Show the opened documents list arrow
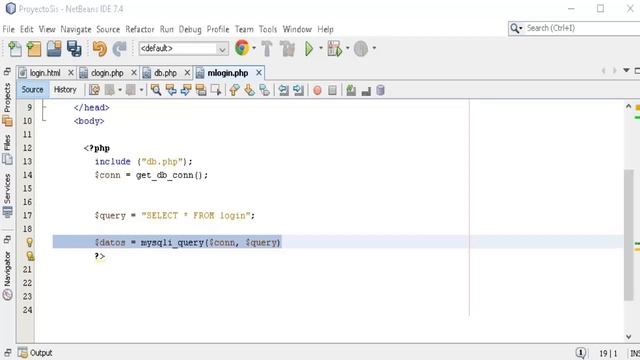Image resolution: width=640 pixels, height=360 pixels. point(626,71)
